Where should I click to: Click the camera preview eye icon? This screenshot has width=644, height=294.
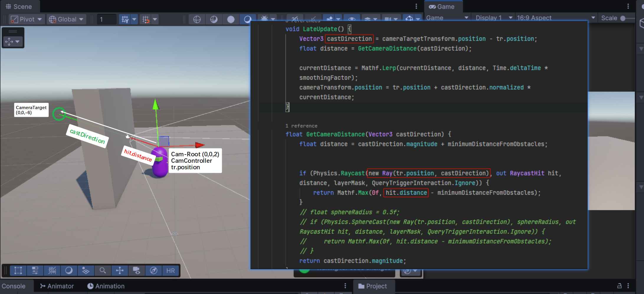(136, 270)
